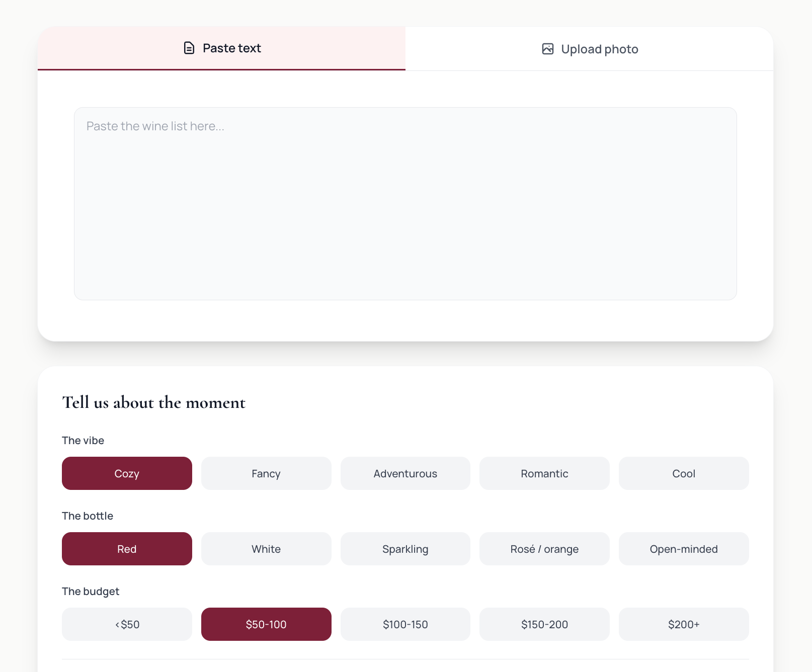Set the budget to $200+
Viewport: 812px width, 672px height.
pos(684,624)
